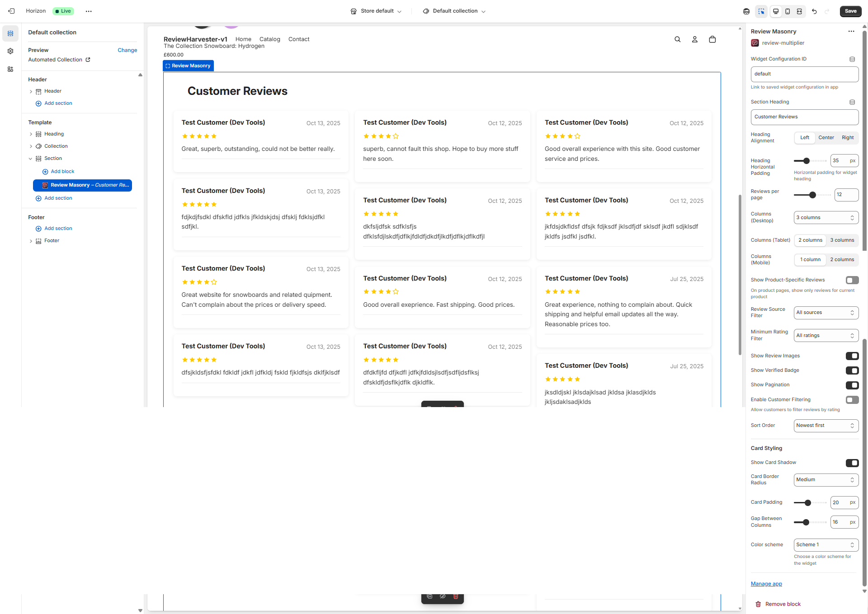Exit the theme editor via the top-left icon

tap(11, 11)
